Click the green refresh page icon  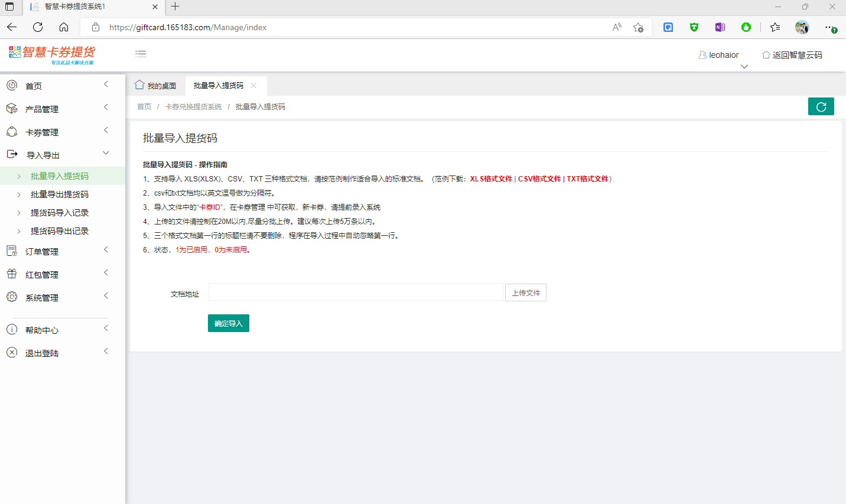coord(821,106)
